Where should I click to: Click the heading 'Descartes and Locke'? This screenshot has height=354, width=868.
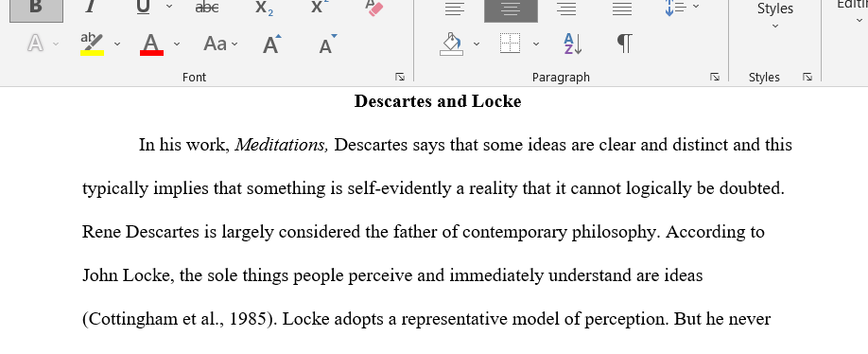coord(438,101)
